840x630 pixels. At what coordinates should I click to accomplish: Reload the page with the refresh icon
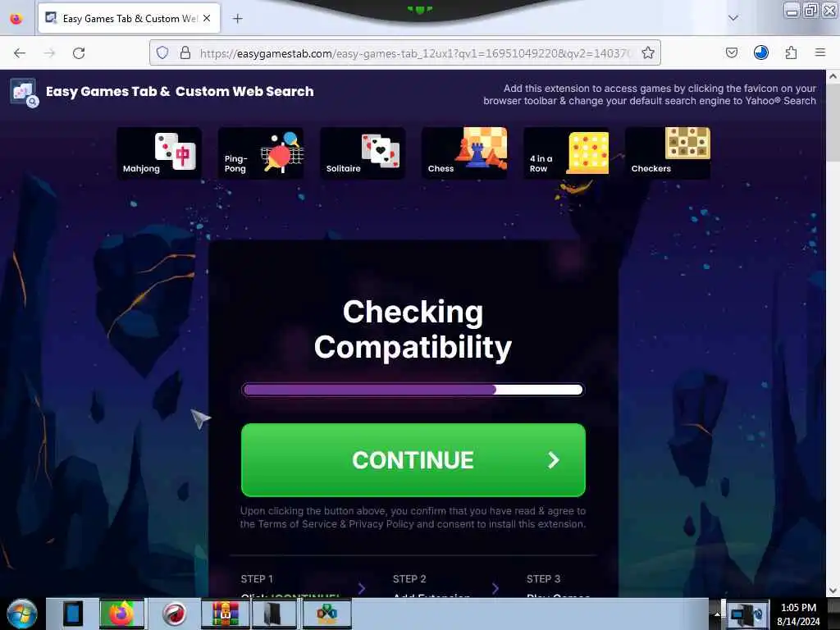point(79,53)
